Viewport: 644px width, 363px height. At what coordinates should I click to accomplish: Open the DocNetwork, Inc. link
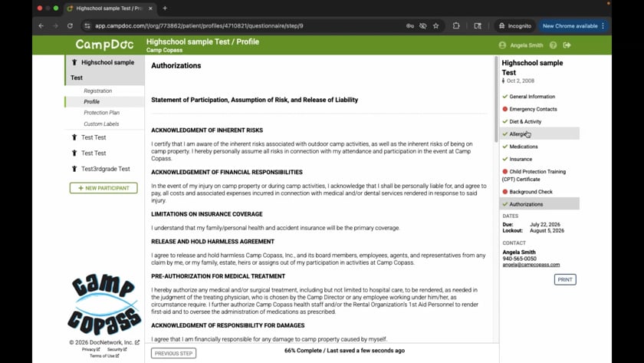click(104, 342)
